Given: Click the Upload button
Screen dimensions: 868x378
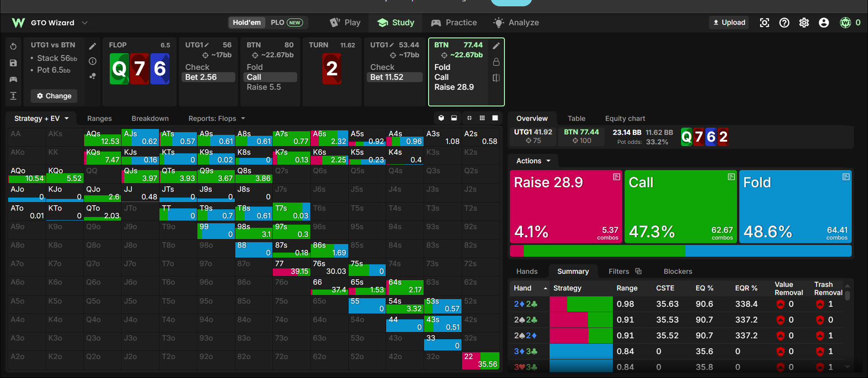Looking at the screenshot, I should point(729,23).
